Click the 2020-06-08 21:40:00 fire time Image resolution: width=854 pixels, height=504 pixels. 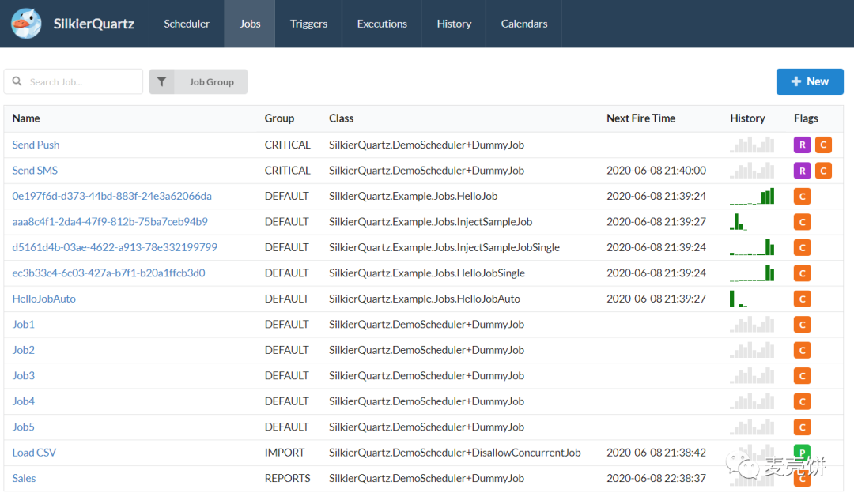(x=656, y=171)
